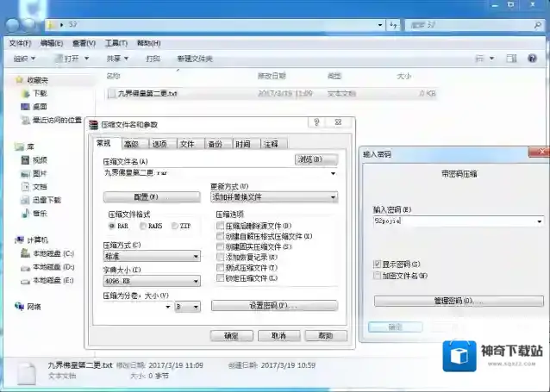Open 下载 folder icon in favorites
The width and height of the screenshot is (550, 392).
25,93
